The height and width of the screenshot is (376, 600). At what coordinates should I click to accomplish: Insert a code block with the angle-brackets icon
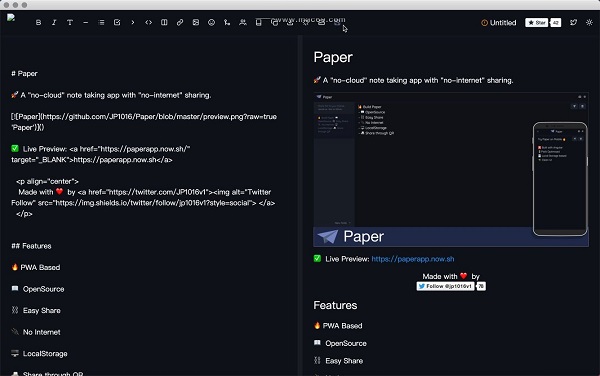coord(148,23)
